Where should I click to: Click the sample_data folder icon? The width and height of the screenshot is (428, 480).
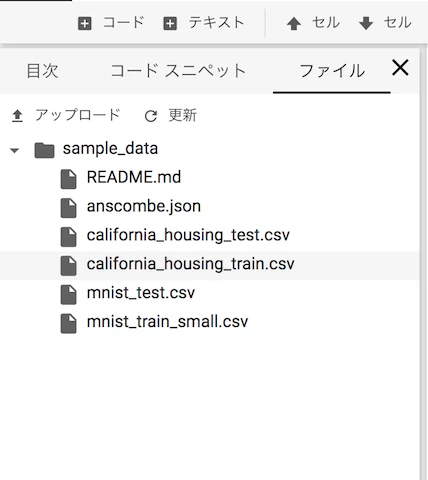coord(44,150)
